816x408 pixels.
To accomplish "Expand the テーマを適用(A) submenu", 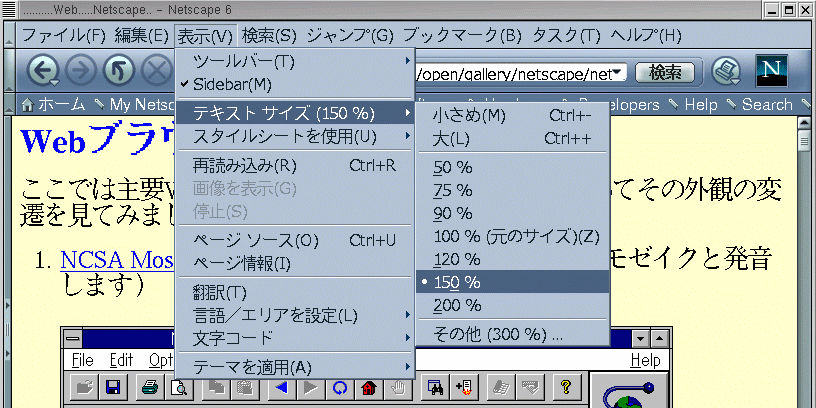I will click(295, 367).
